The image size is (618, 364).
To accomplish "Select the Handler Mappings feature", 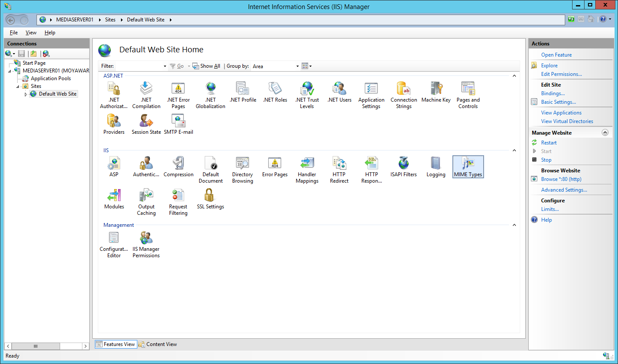I will (x=307, y=167).
